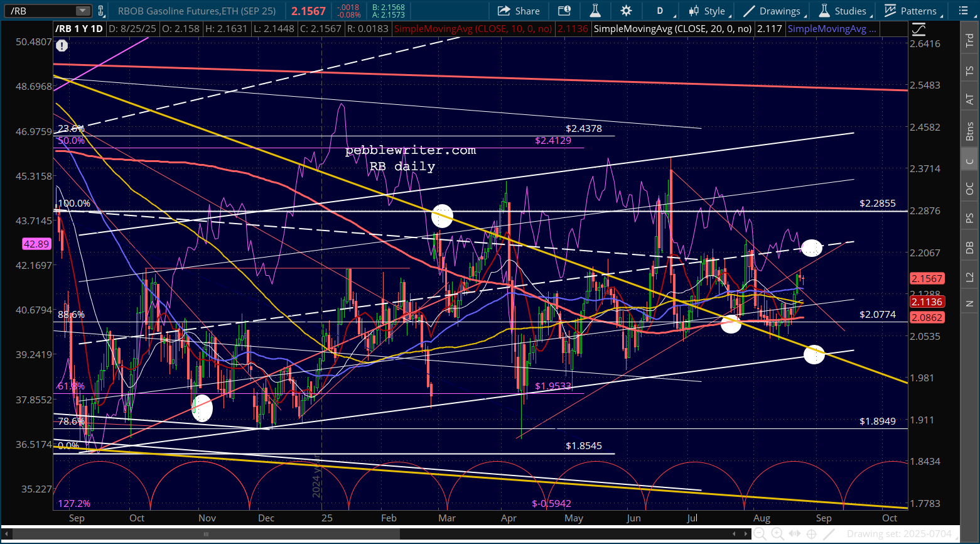Open the product info icon next to Share
Image resolution: width=980 pixels, height=544 pixels.
click(564, 11)
